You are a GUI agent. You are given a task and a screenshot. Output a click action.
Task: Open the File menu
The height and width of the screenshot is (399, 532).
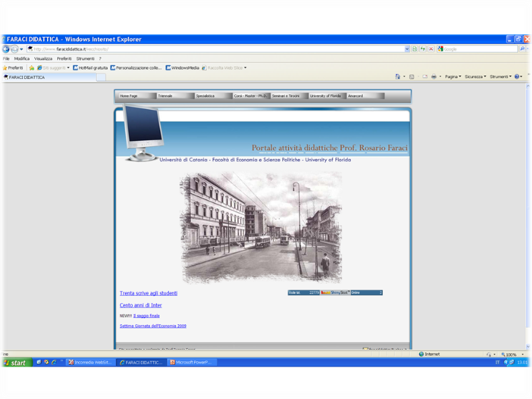click(x=6, y=59)
